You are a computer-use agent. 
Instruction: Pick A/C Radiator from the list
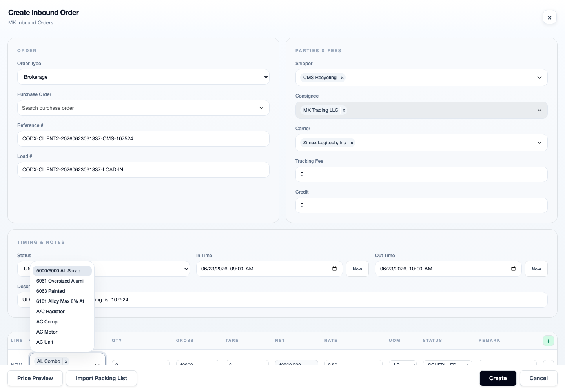(62, 312)
